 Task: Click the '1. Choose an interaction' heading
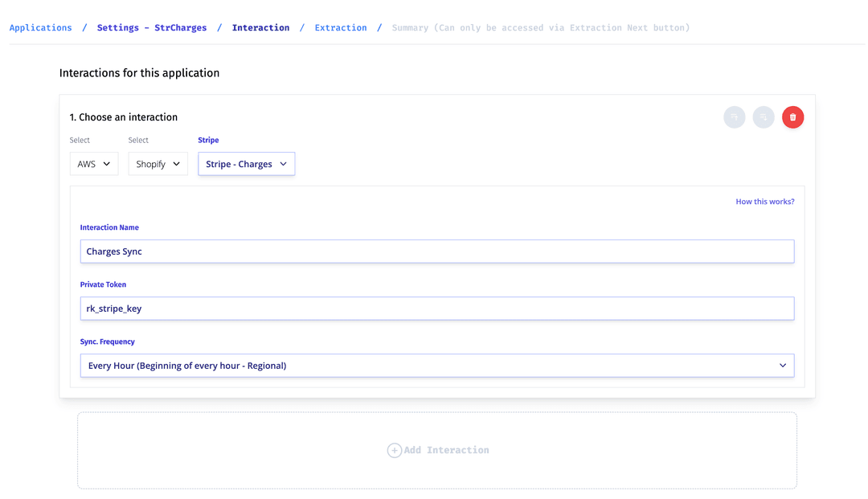pyautogui.click(x=124, y=117)
